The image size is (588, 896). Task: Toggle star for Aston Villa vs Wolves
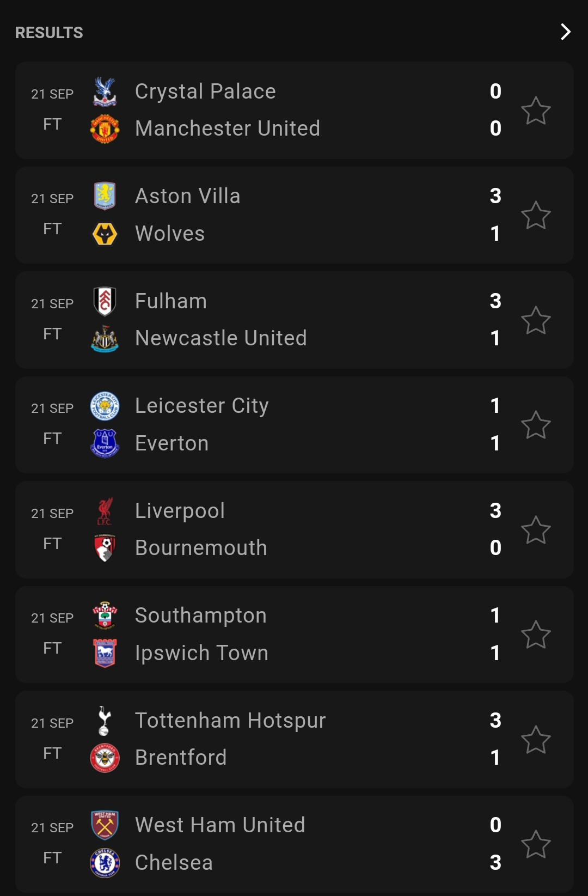536,215
